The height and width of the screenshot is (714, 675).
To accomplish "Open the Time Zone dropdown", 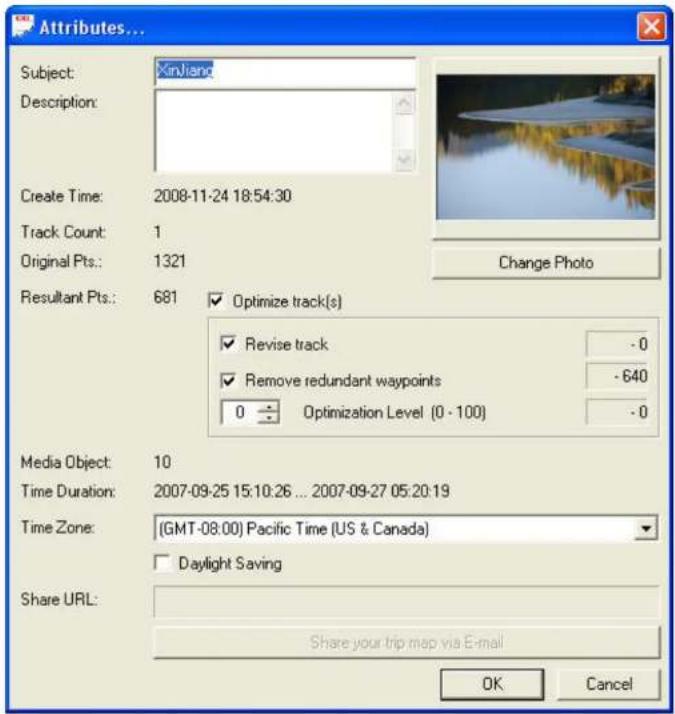I will coord(645,529).
